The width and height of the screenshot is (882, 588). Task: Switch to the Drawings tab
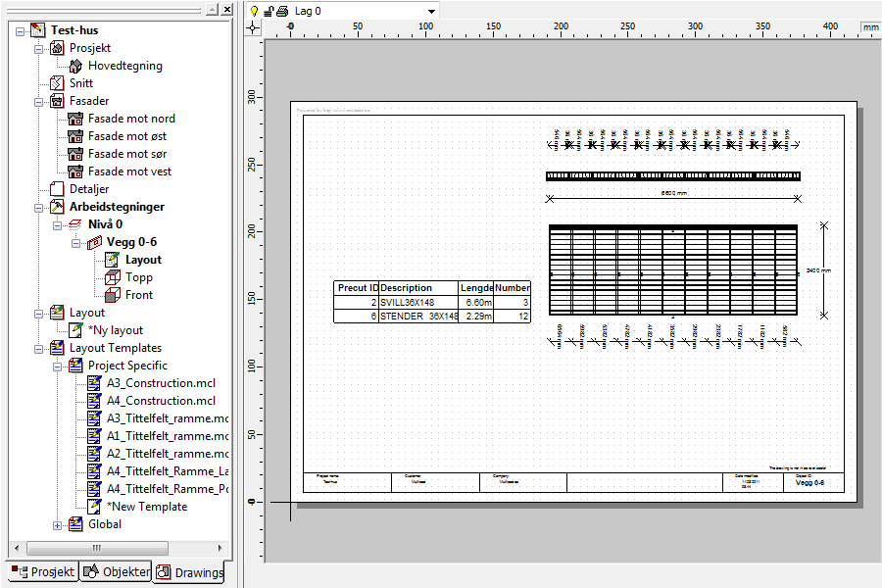point(189,572)
